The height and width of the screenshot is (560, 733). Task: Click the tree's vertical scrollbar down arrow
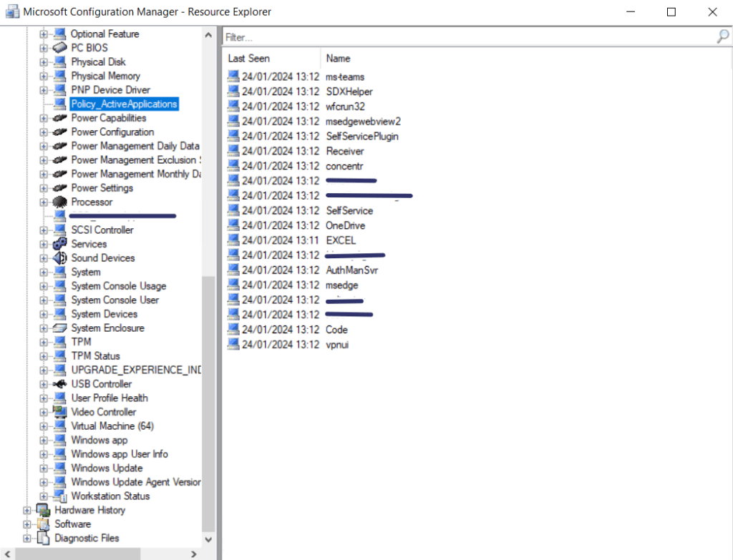pyautogui.click(x=208, y=539)
